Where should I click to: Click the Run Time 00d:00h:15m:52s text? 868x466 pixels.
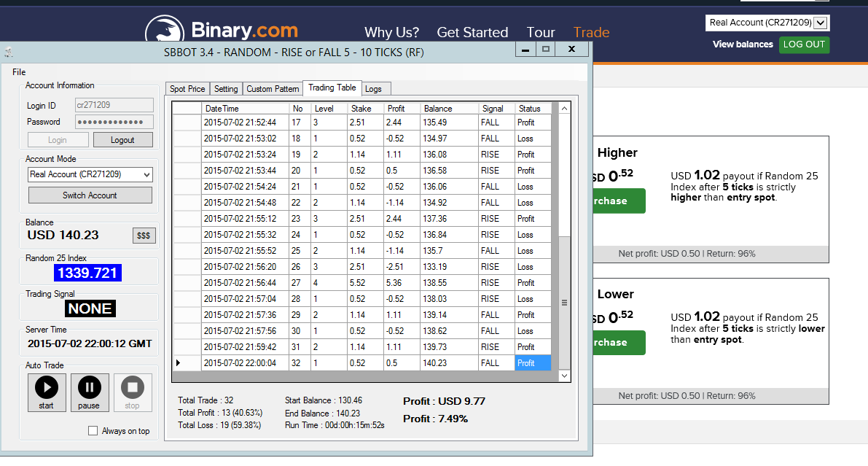pos(335,425)
